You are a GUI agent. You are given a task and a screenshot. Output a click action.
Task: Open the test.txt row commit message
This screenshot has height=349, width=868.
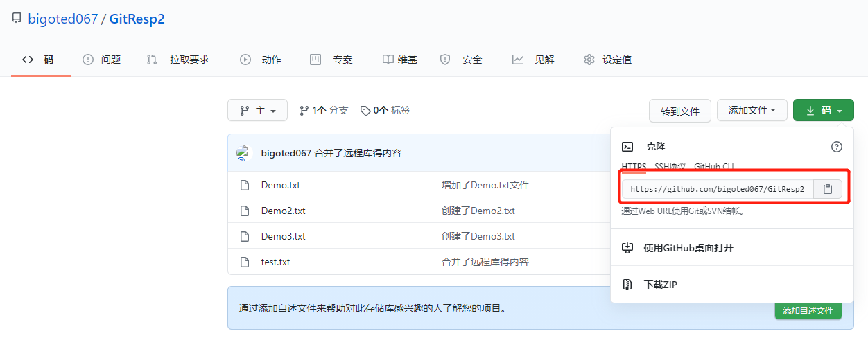coord(485,262)
